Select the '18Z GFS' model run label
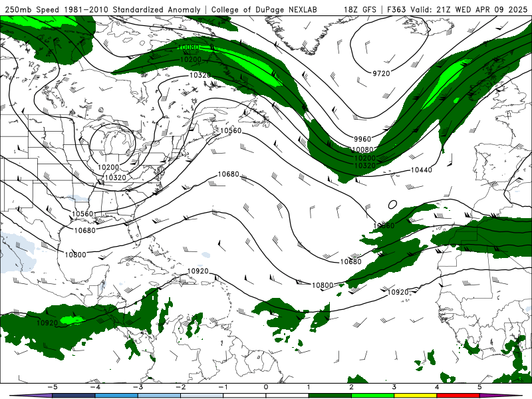 (360, 9)
